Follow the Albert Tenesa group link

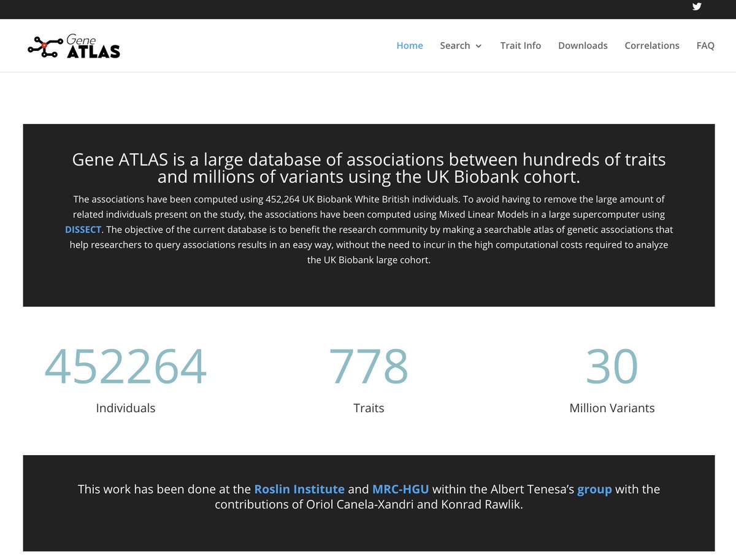pyautogui.click(x=594, y=489)
